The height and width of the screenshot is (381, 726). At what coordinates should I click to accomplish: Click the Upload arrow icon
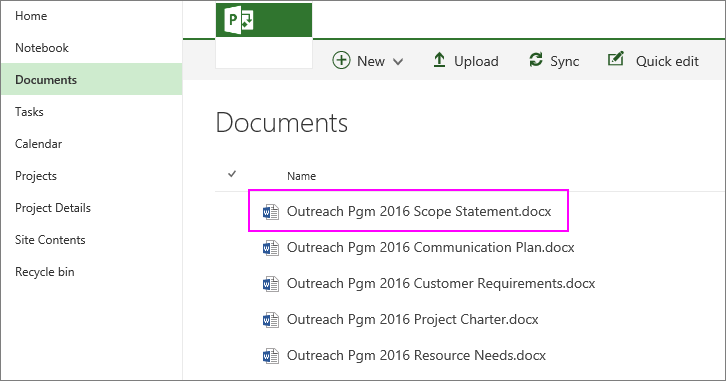(x=439, y=60)
